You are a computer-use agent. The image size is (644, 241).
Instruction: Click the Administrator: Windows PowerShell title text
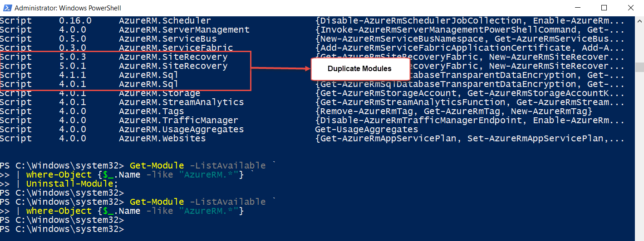tap(68, 8)
